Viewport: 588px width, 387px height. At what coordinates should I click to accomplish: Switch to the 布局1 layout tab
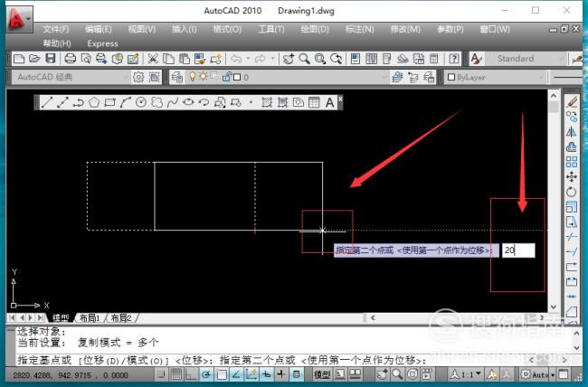(x=90, y=318)
